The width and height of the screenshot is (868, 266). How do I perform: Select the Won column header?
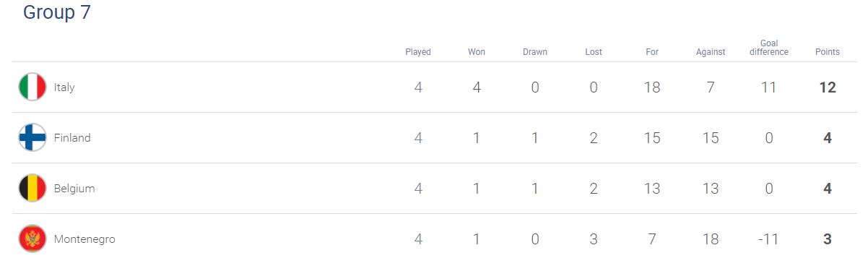pyautogui.click(x=477, y=52)
